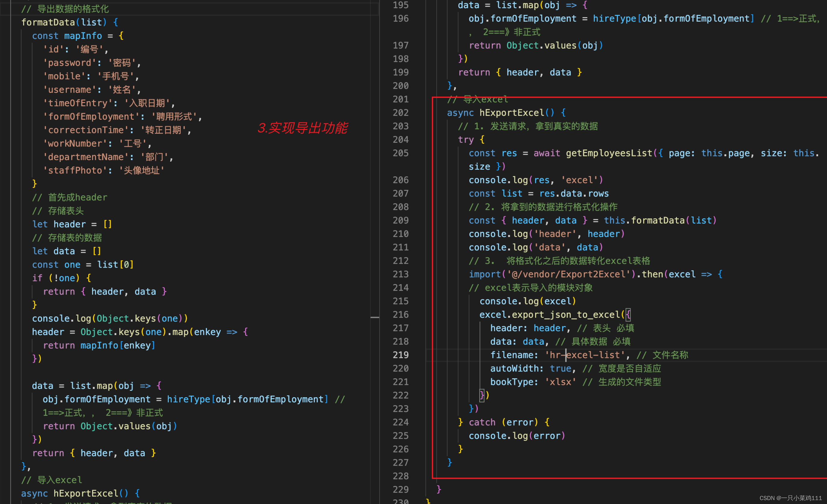Click the hExportExcel name on line 202
827x504 pixels.
(511, 113)
